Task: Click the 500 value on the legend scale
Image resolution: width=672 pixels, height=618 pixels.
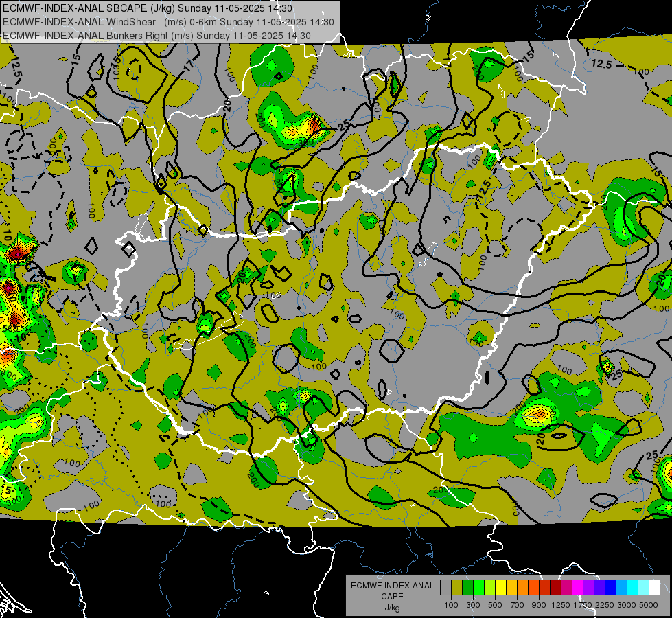Action: click(495, 605)
